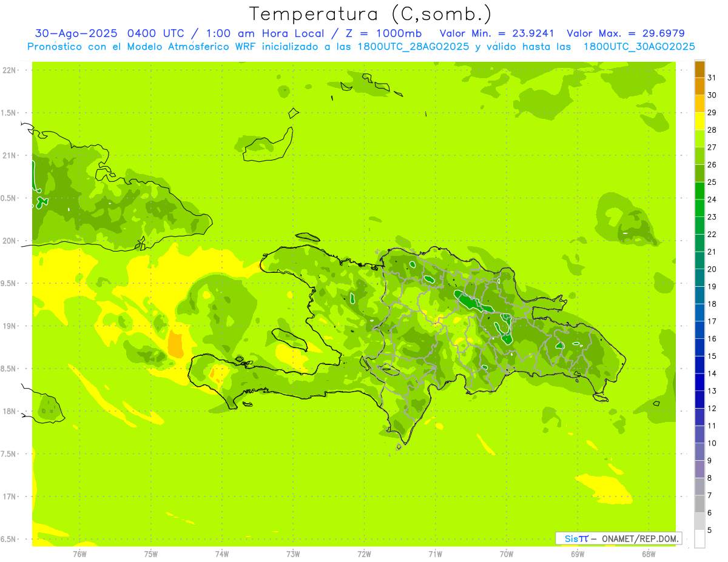The height and width of the screenshot is (562, 728).
Task: Pick the dark blue swatch between 13 and 14
Action: click(699, 383)
